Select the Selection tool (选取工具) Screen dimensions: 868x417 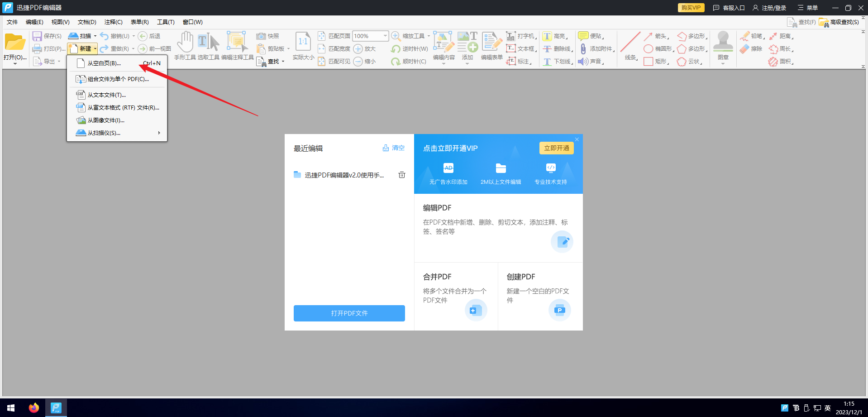tap(208, 42)
